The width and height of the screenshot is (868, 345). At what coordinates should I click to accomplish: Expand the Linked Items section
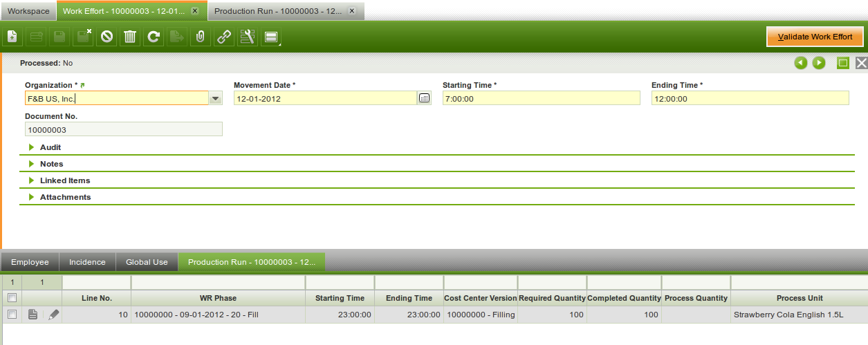pos(31,180)
